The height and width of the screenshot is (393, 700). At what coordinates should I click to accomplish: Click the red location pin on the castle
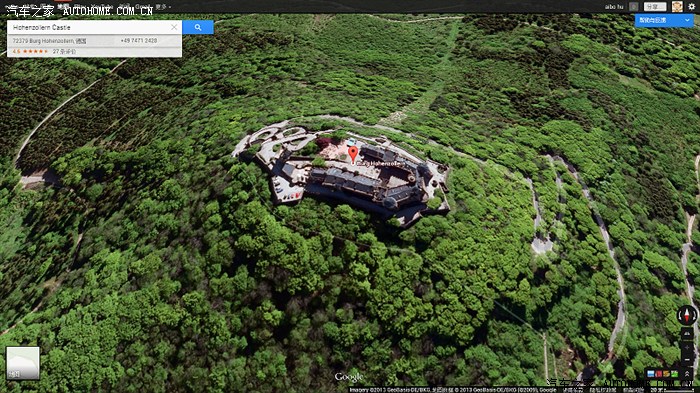click(353, 154)
